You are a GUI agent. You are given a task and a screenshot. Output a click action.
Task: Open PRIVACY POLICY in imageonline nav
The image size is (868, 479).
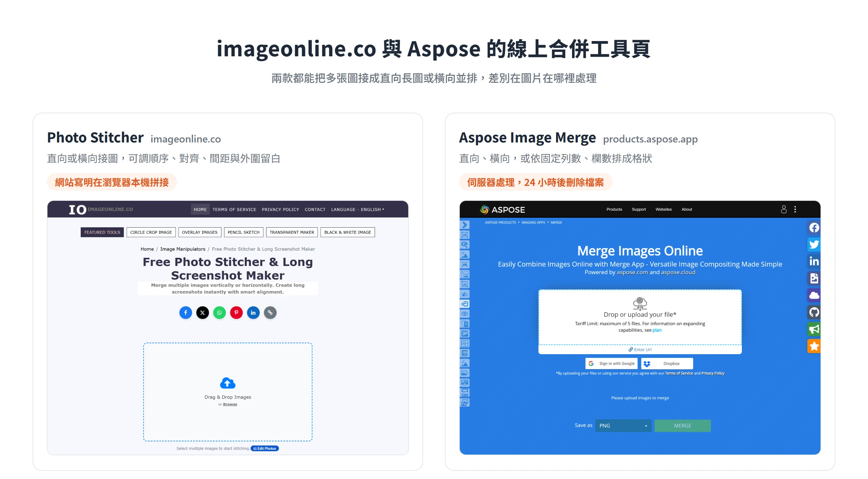[280, 210]
